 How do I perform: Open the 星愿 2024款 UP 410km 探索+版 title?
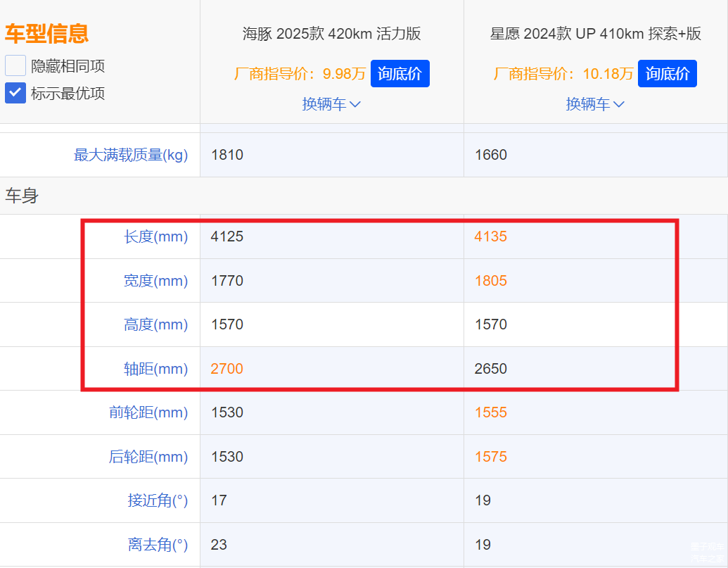pos(595,34)
